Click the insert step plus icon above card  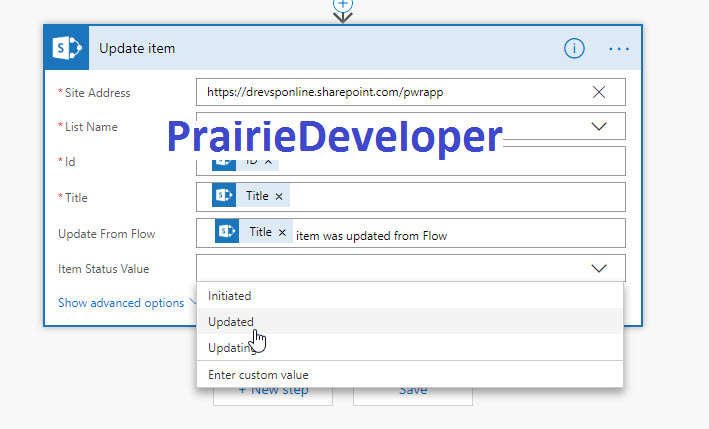point(342,5)
